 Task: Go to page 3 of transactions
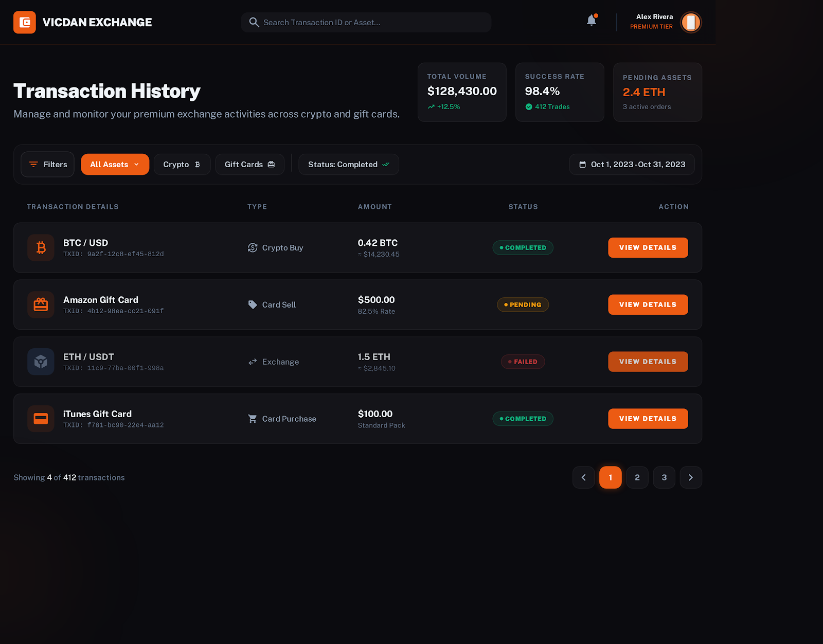(664, 478)
